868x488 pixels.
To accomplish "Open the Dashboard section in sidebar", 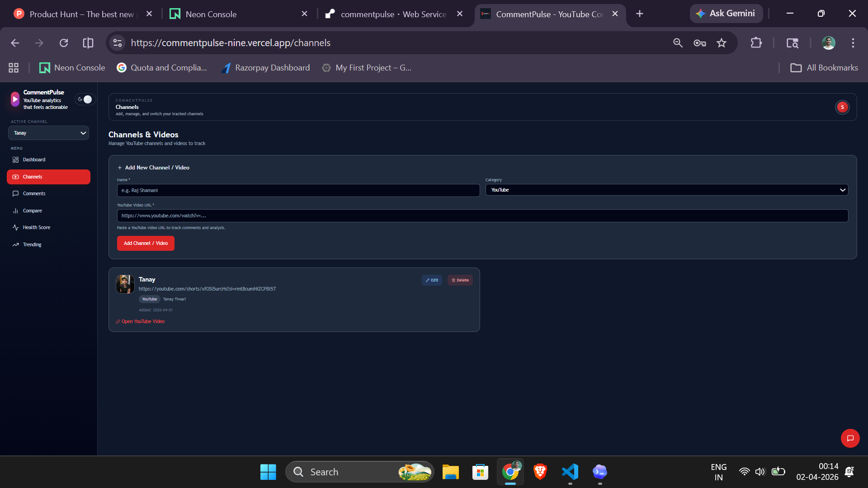I will click(34, 160).
